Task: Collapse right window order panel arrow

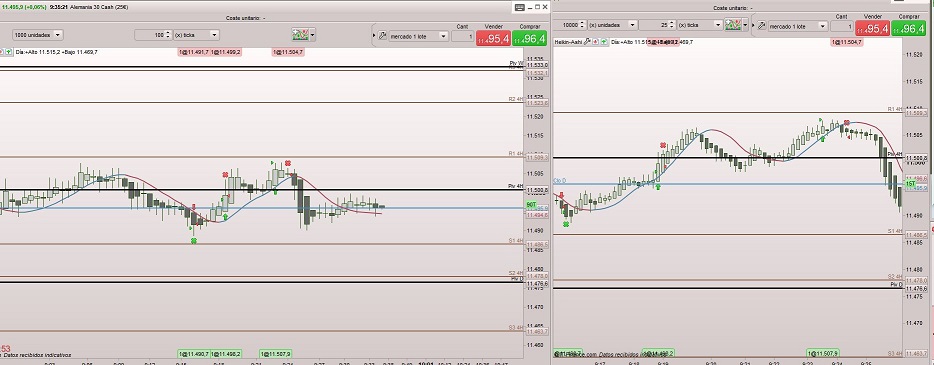Action: tap(753, 26)
